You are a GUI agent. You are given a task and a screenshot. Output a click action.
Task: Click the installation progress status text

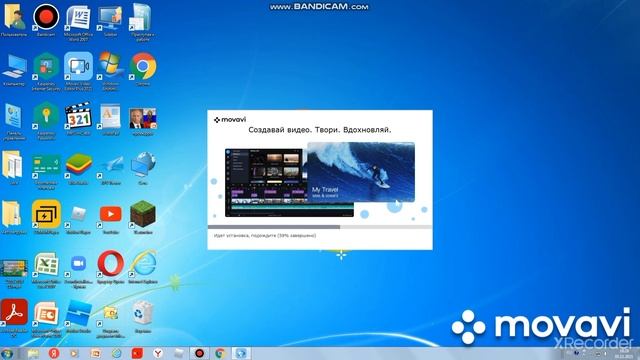(264, 236)
